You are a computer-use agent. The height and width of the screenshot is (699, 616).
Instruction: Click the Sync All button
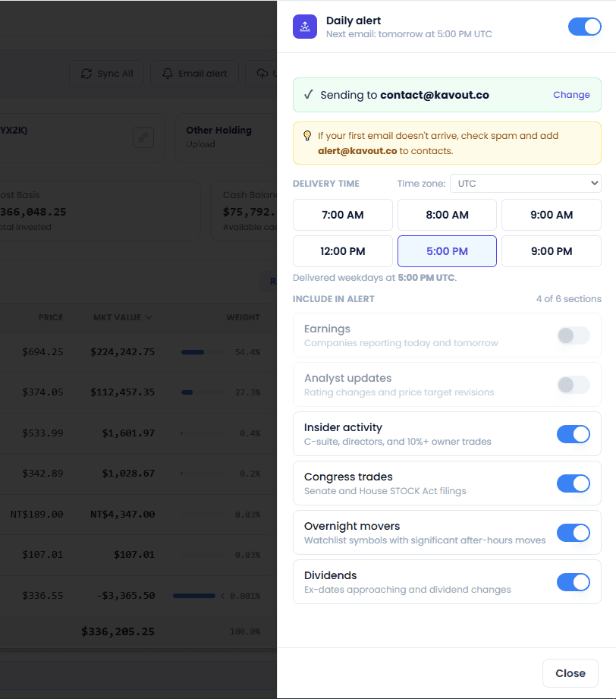click(x=106, y=74)
